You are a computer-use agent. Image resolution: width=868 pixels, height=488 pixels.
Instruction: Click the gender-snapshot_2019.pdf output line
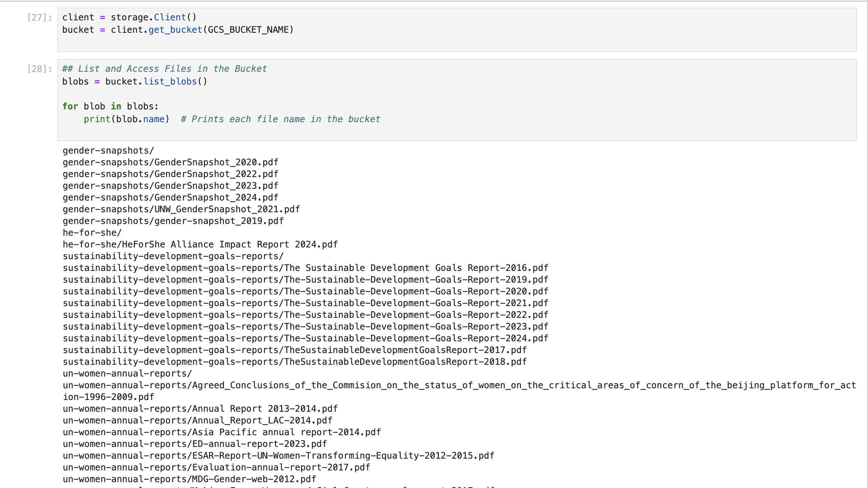pos(173,221)
